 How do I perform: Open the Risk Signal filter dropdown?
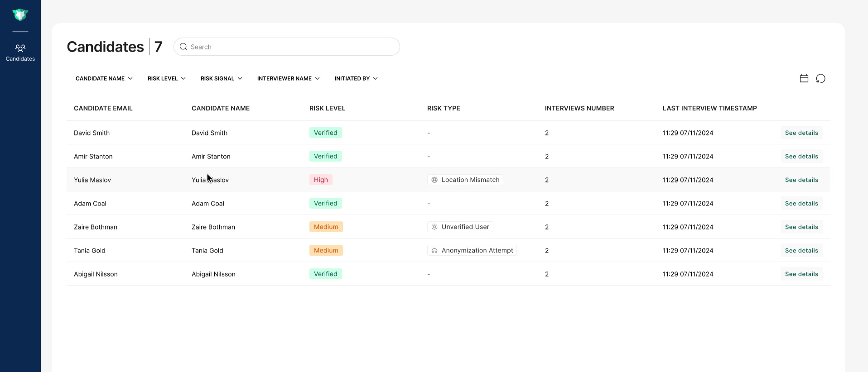tap(222, 78)
